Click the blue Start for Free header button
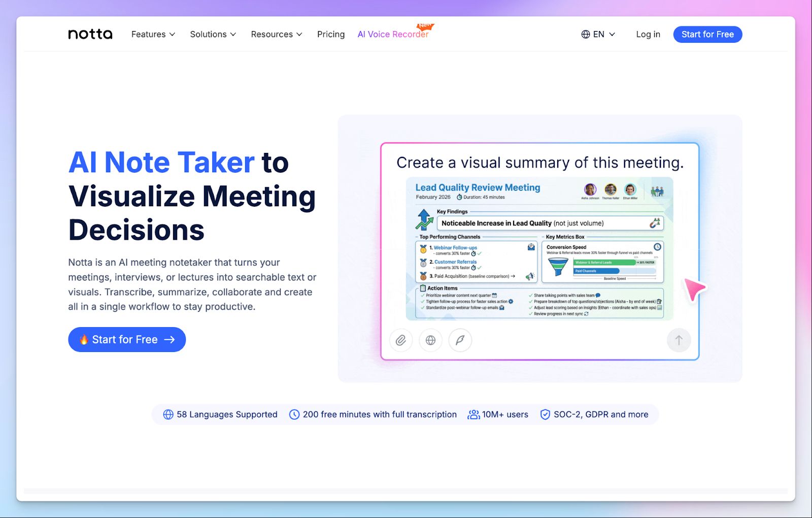Image resolution: width=812 pixels, height=518 pixels. click(x=707, y=34)
